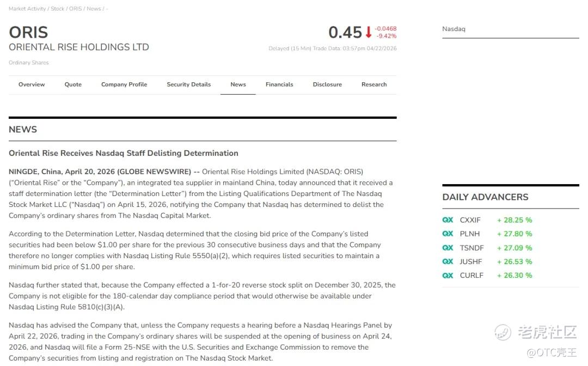Click the + 27.09 % gain value

tap(514, 248)
